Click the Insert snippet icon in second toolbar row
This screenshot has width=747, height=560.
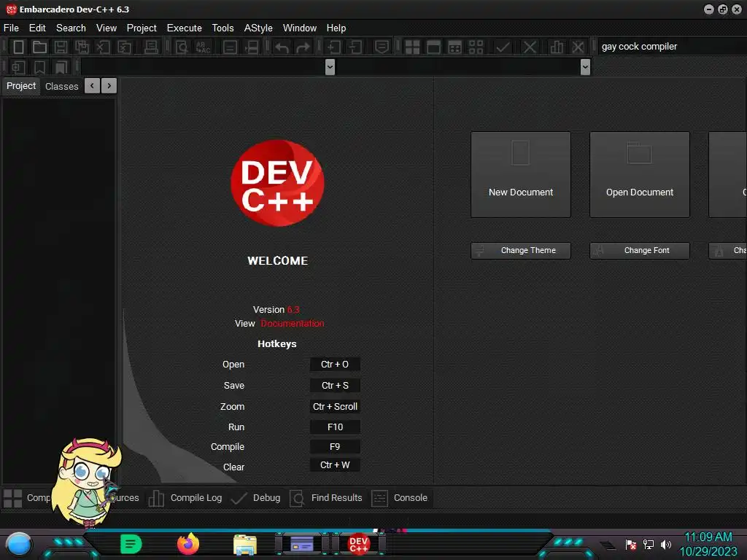[x=18, y=67]
